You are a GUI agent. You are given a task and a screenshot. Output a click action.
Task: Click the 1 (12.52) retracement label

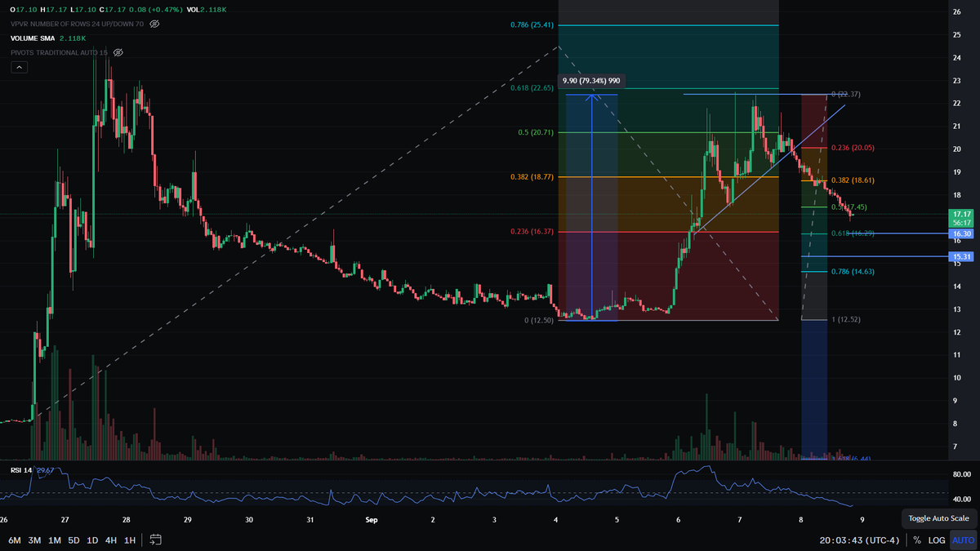847,319
